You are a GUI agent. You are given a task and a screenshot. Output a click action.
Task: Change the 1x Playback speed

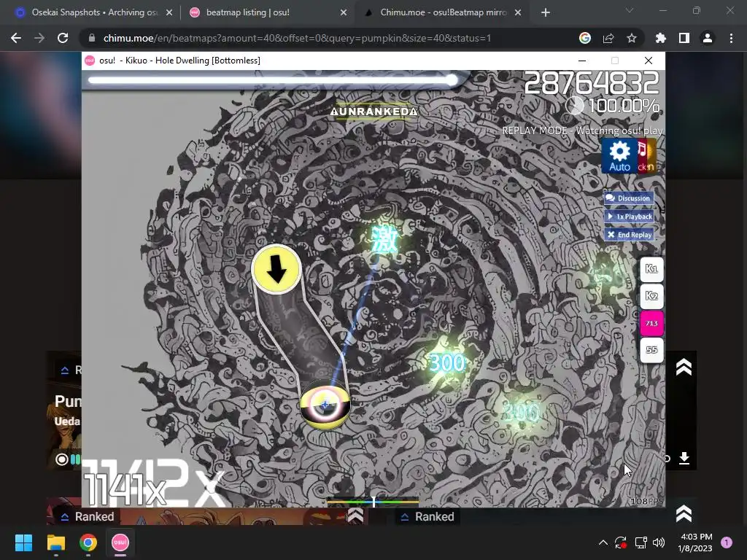click(x=629, y=216)
